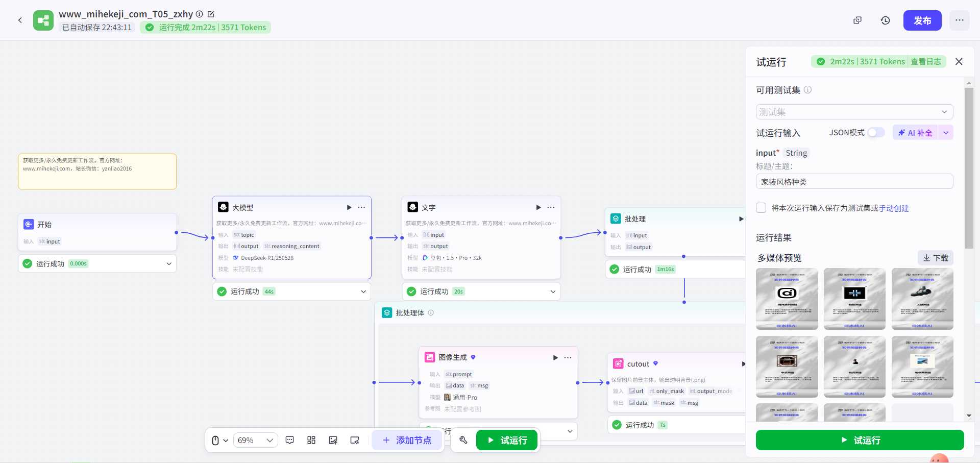Click the 发布 publish button

click(922, 20)
